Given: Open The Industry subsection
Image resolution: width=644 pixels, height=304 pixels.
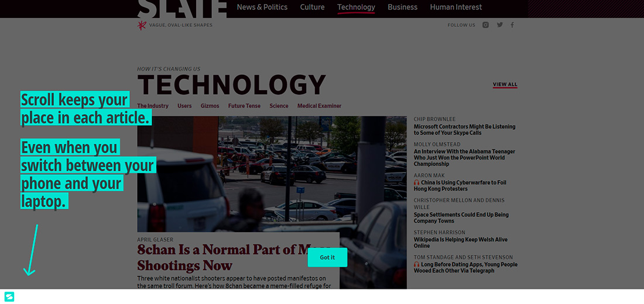Looking at the screenshot, I should pyautogui.click(x=153, y=106).
